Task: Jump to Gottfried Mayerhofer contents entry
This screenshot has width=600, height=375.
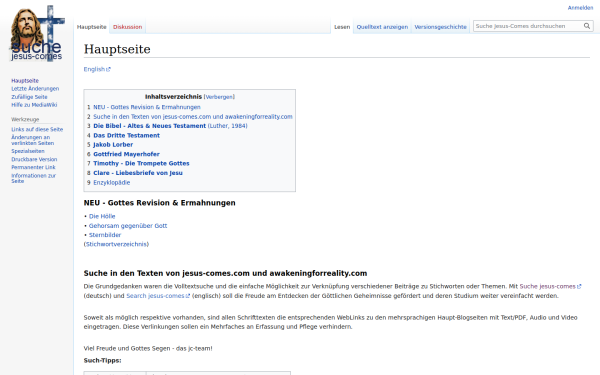Action: point(126,154)
